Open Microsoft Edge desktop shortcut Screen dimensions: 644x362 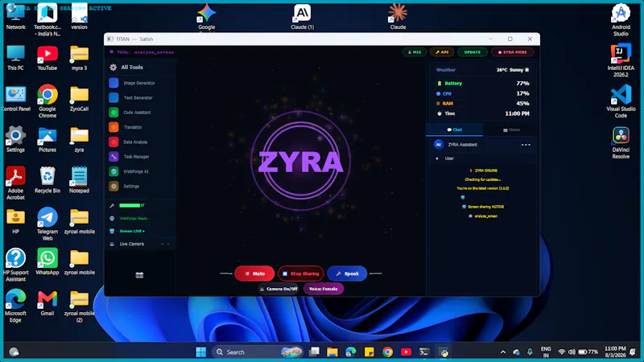15,306
